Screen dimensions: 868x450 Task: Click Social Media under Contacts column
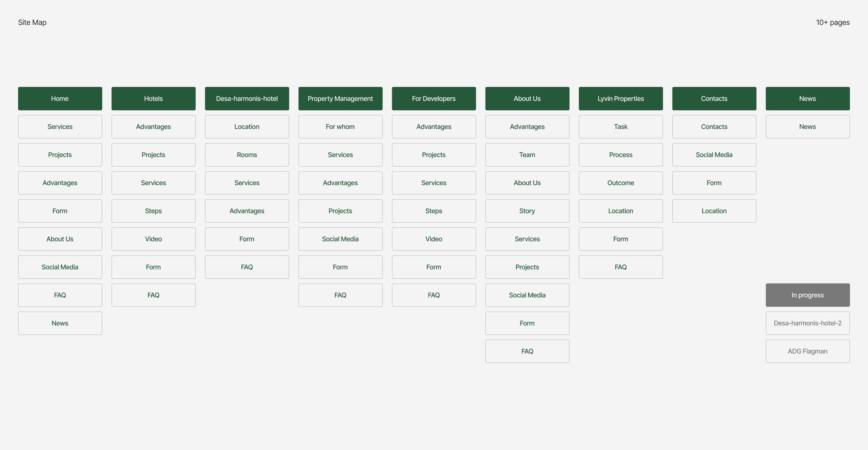(x=714, y=155)
